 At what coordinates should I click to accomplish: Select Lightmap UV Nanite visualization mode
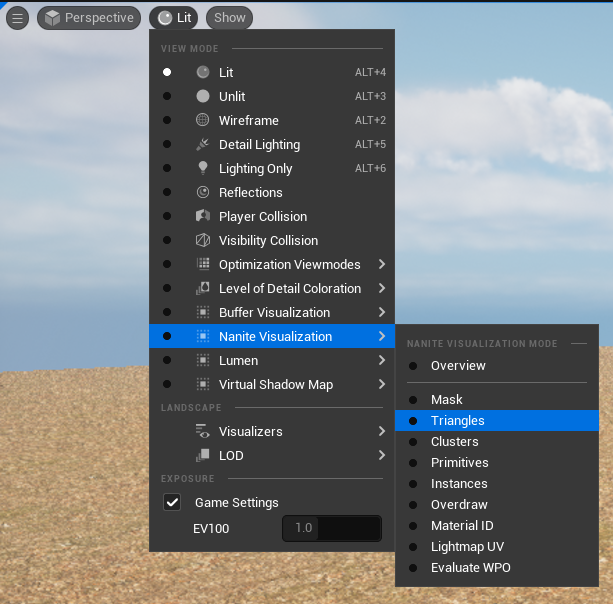click(497, 547)
